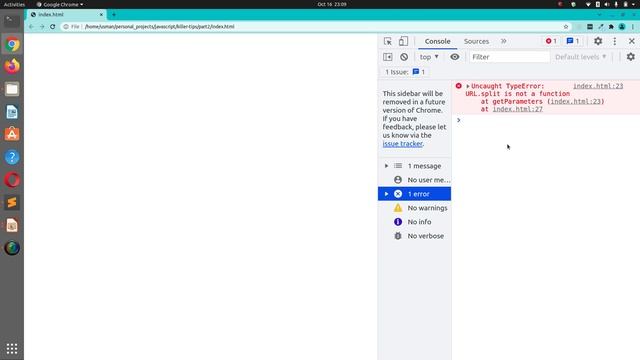The height and width of the screenshot is (360, 640).
Task: Open the Google Chrome app menu
Action: (x=60, y=4)
